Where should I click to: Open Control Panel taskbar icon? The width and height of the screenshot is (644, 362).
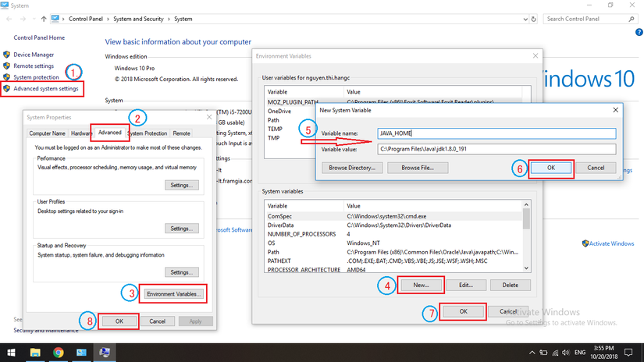(81, 353)
